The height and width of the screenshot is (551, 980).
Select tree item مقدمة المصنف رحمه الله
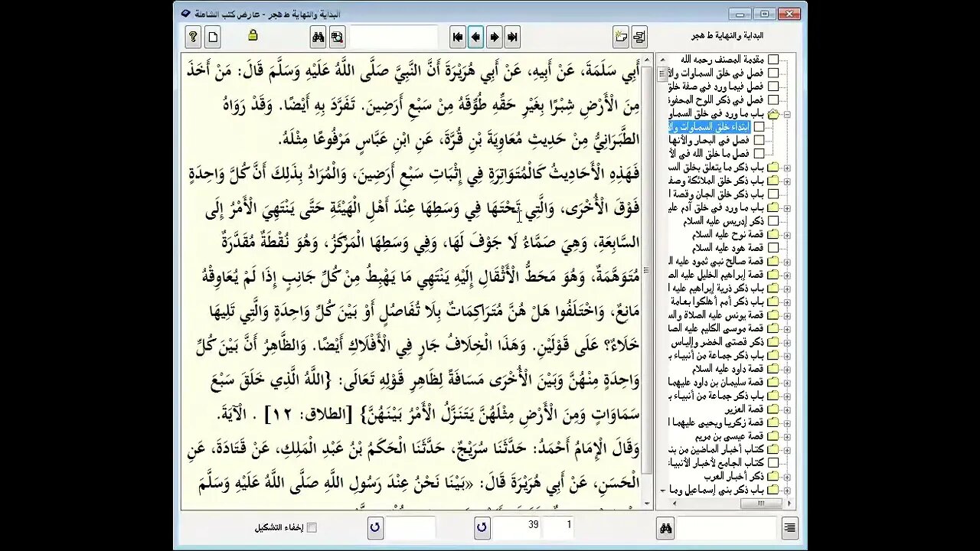(722, 60)
